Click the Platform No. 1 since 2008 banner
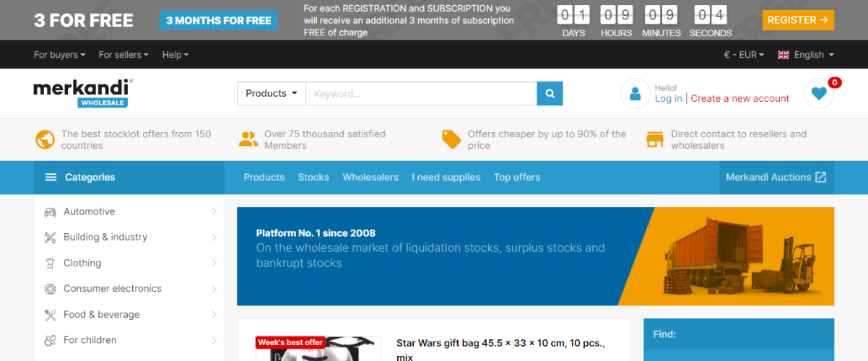Viewport: 868px width, 361px height. (x=535, y=256)
